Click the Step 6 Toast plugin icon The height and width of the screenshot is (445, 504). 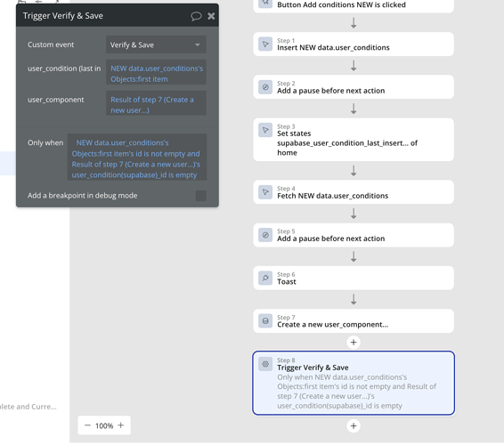click(265, 278)
